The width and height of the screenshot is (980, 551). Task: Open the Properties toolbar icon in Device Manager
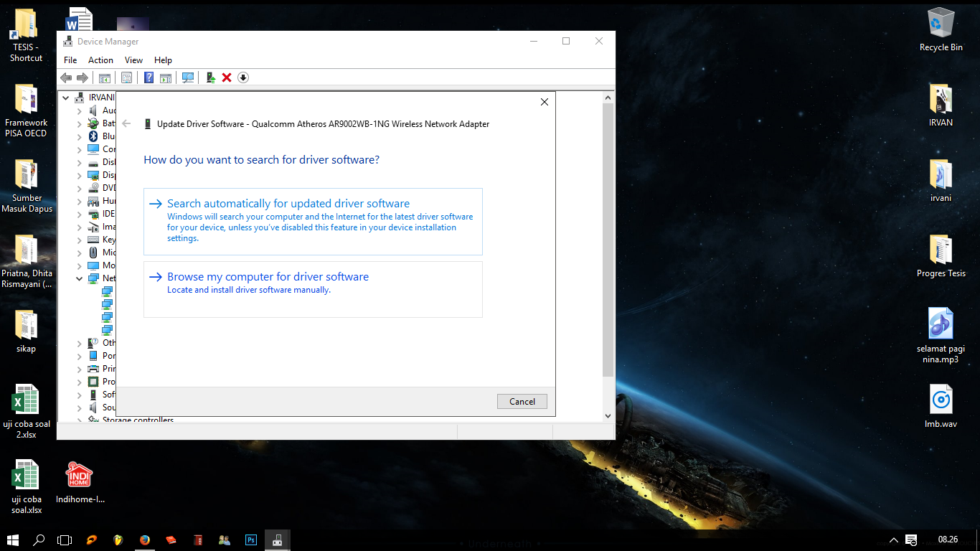[x=126, y=77]
